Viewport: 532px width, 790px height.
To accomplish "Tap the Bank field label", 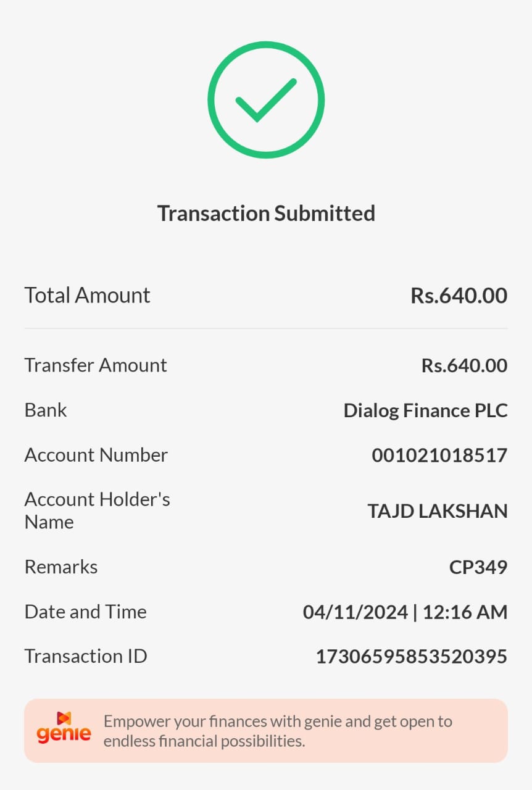I will [46, 410].
